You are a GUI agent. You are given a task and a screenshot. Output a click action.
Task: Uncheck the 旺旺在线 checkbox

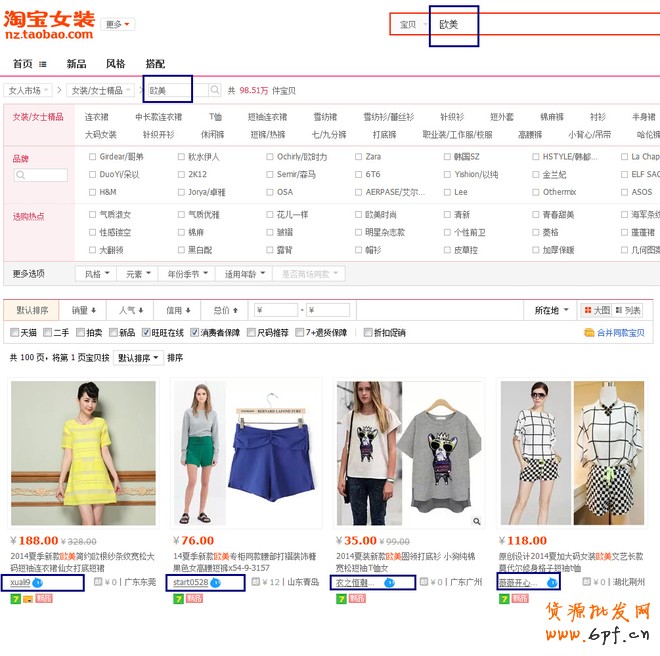[147, 333]
